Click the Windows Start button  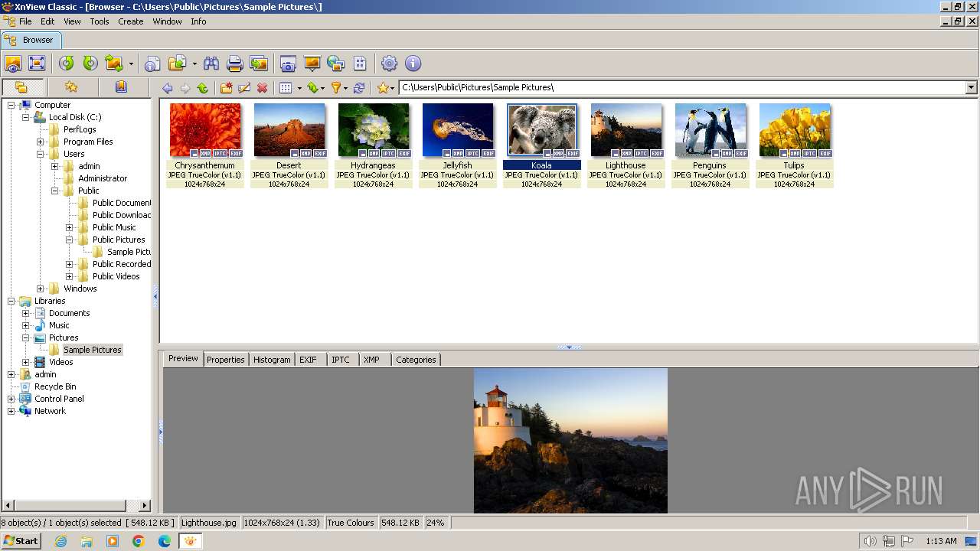point(21,541)
